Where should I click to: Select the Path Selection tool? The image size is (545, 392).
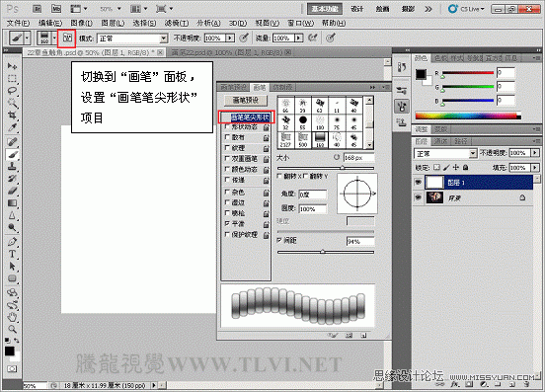[x=12, y=267]
